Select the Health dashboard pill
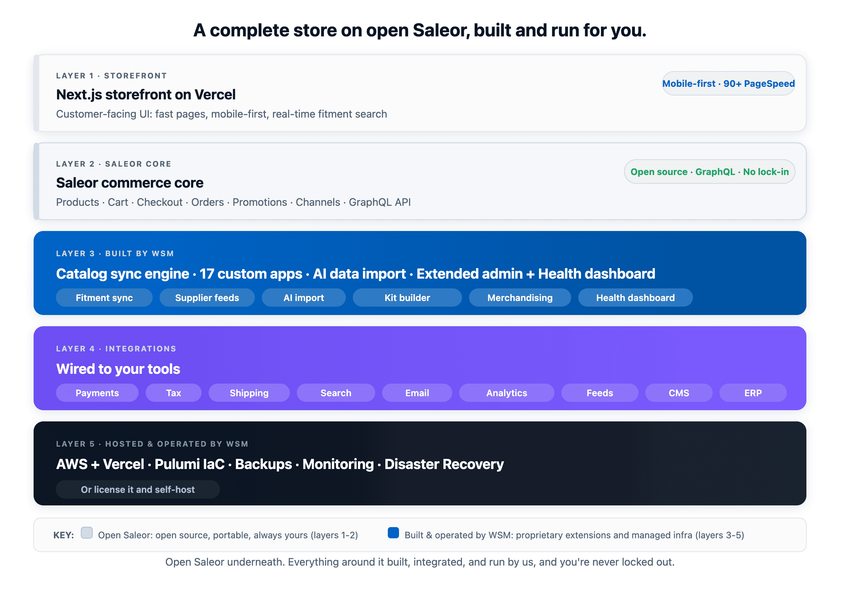Viewport: 868px width, 616px height. coord(635,298)
